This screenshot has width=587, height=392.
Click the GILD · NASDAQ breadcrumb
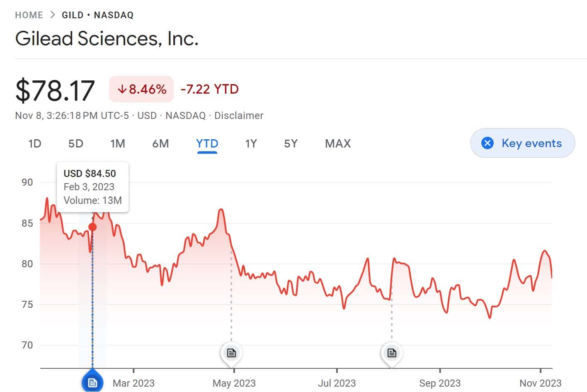click(x=97, y=15)
